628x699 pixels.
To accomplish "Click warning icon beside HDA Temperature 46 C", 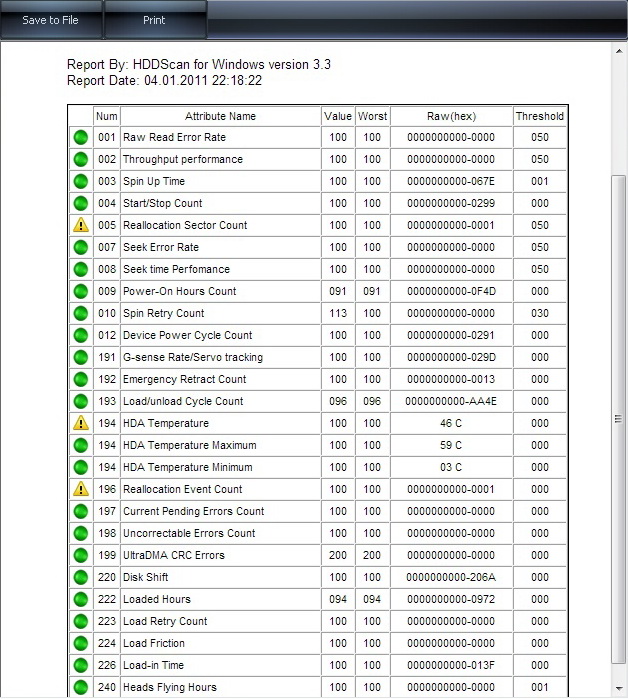I will pos(81,423).
